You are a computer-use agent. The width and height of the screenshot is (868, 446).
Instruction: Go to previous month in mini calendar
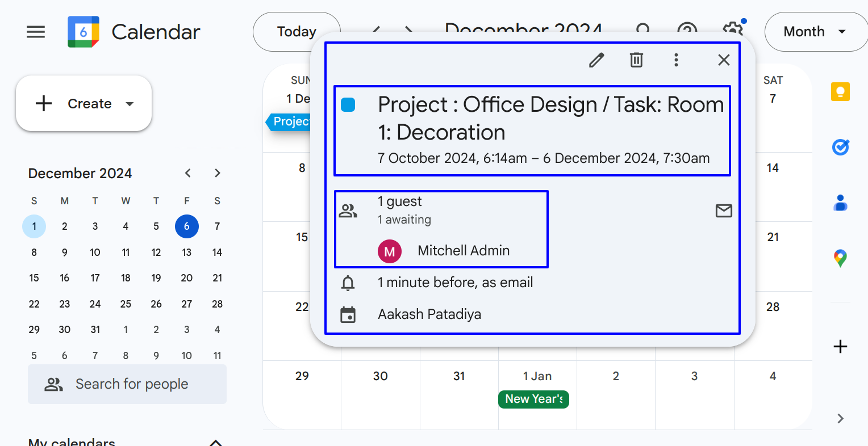point(188,173)
